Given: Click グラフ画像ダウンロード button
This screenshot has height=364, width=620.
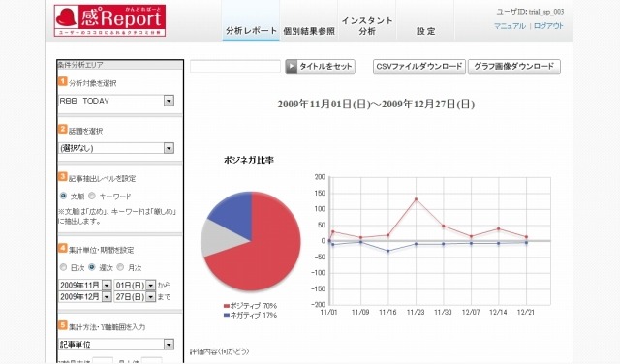Looking at the screenshot, I should [514, 66].
